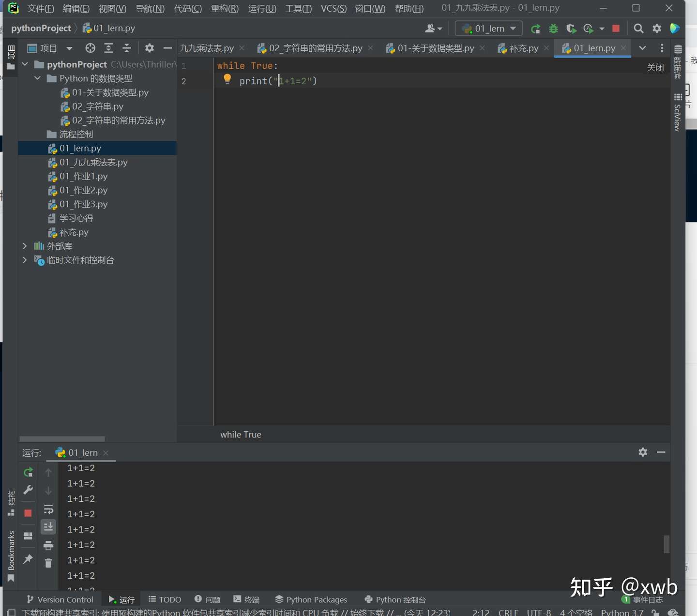This screenshot has height=616, width=697.
Task: Click the Run console vertical scrollbar
Action: click(667, 544)
